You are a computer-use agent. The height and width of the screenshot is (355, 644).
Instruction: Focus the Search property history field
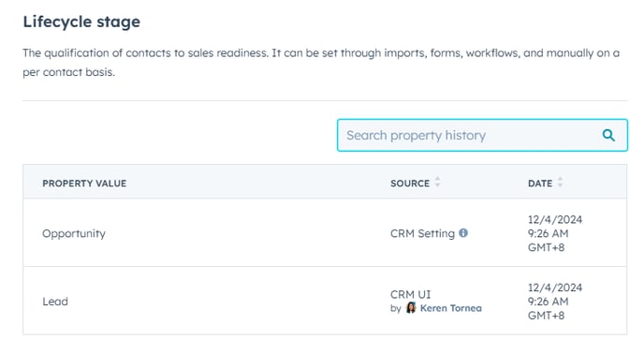point(482,135)
